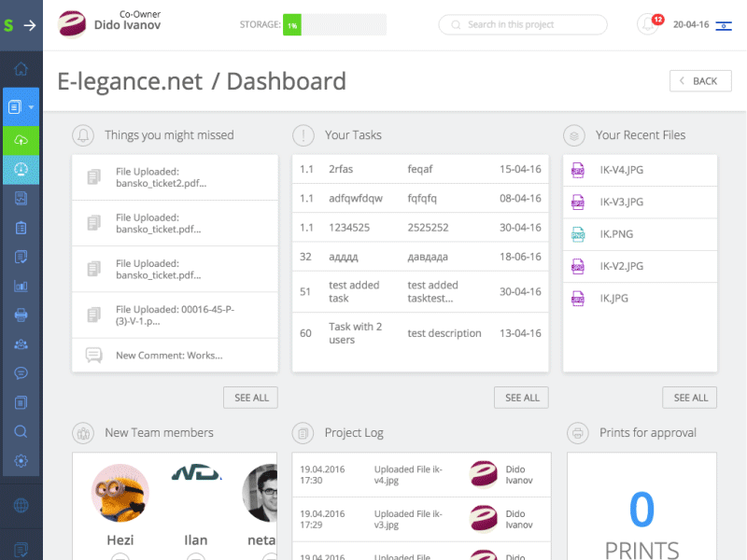Click the green storage progress bar

coord(290,24)
